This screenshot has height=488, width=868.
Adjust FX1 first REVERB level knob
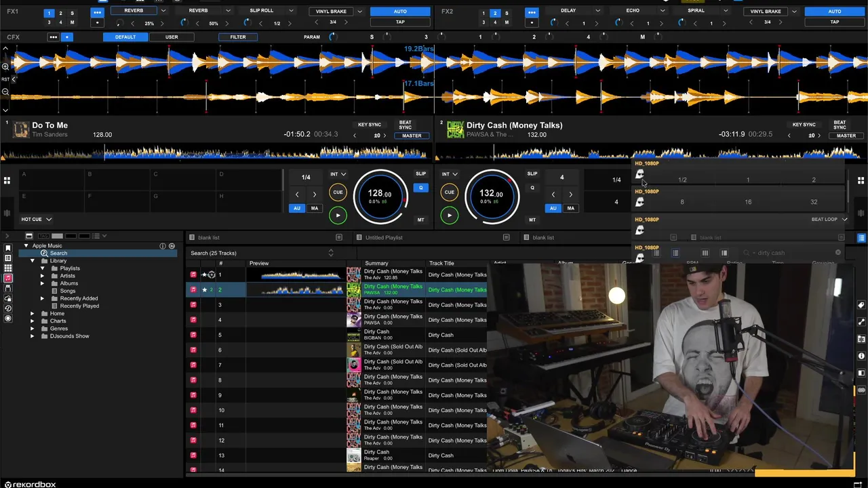(120, 23)
